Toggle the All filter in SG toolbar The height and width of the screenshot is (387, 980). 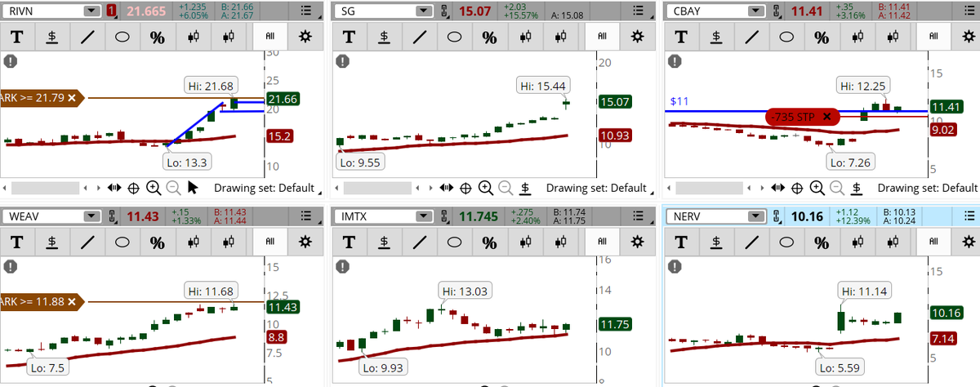pyautogui.click(x=603, y=37)
